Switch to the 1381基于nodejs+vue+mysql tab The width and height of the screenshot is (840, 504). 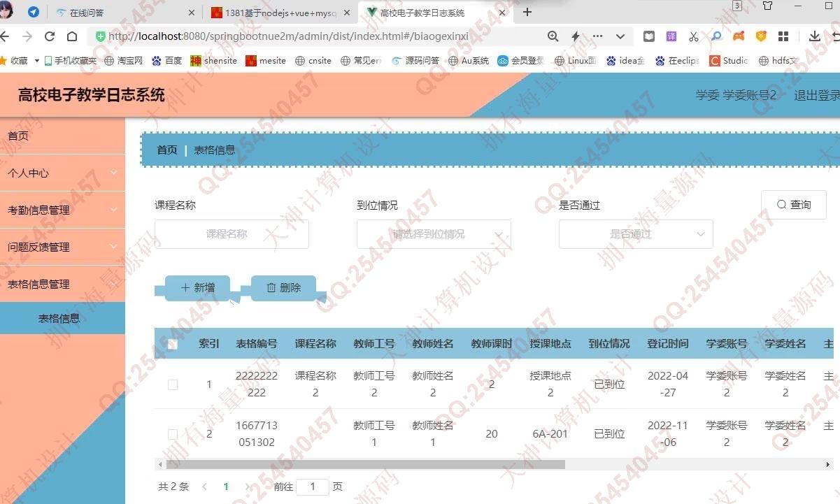280,13
